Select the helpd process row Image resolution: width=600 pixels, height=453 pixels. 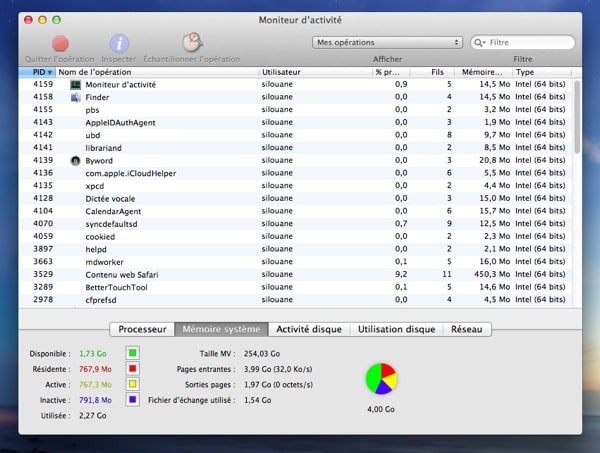pos(296,249)
